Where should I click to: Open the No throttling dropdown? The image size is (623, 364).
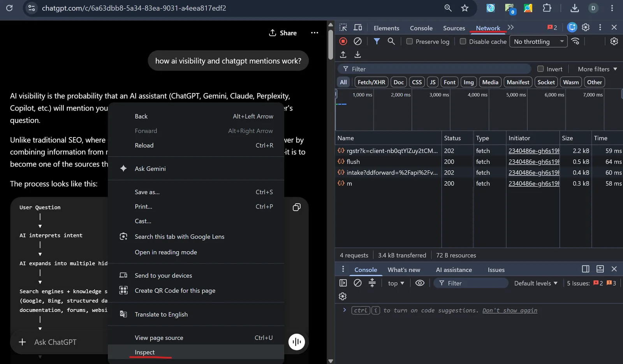pyautogui.click(x=539, y=41)
